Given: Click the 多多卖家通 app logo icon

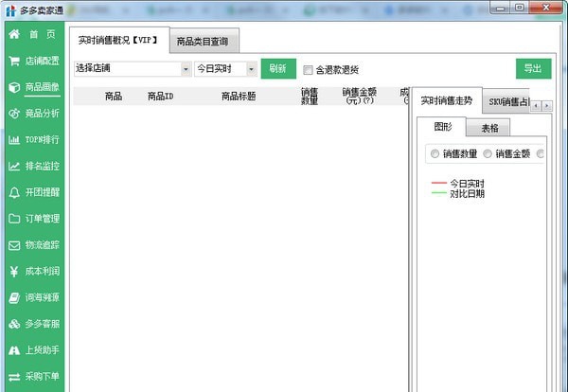Looking at the screenshot, I should click(11, 10).
